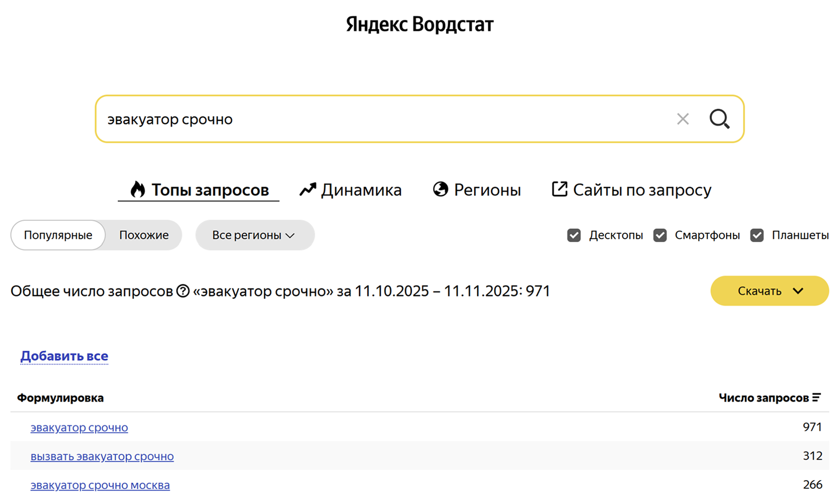Click the trend arrow icon next to Динамика
Image resolution: width=838 pixels, height=504 pixels.
click(x=307, y=190)
